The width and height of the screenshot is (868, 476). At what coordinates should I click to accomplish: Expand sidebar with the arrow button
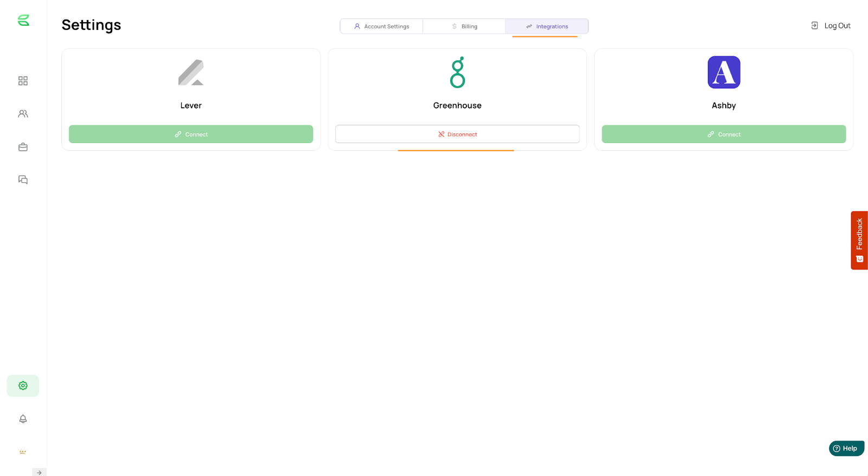pos(39,472)
